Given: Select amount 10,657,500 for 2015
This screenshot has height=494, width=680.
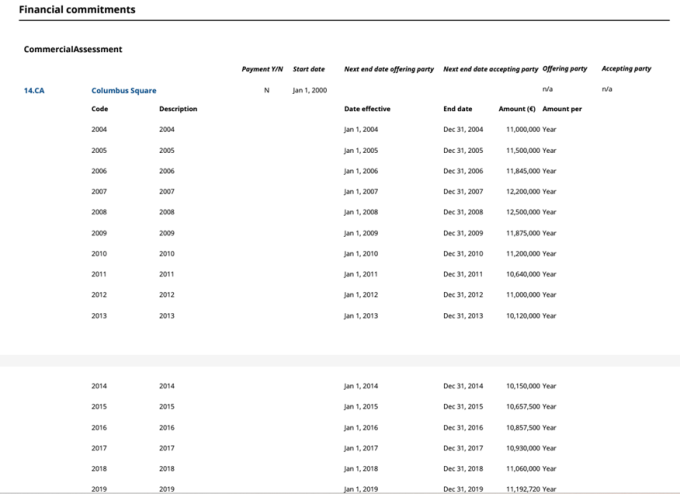Looking at the screenshot, I should pos(523,406).
